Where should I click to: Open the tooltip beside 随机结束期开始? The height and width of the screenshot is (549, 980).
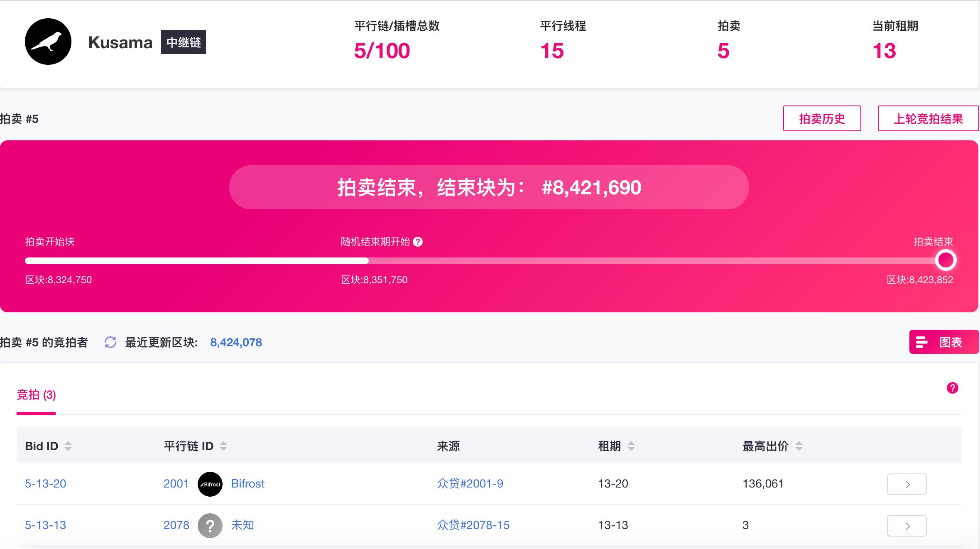(419, 242)
